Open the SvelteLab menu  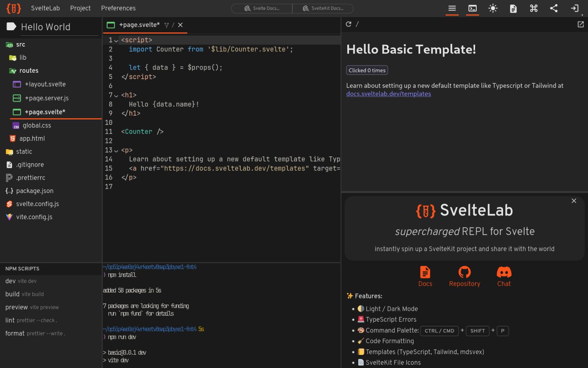45,8
